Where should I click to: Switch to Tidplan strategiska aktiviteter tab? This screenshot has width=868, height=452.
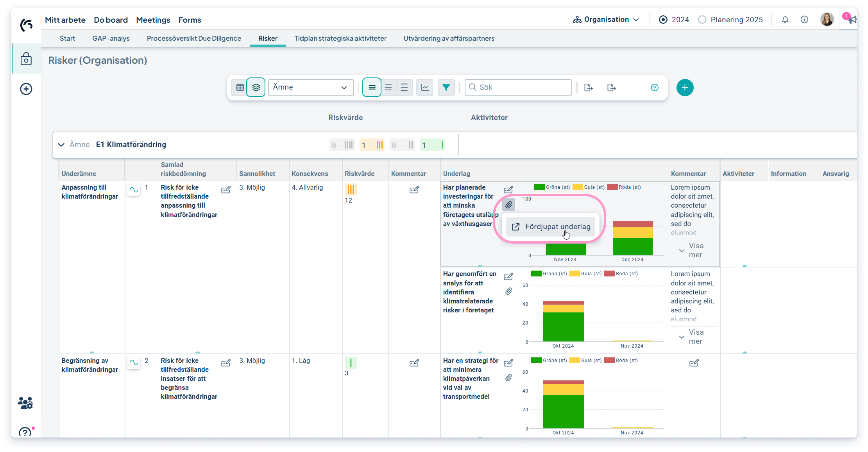tap(340, 38)
